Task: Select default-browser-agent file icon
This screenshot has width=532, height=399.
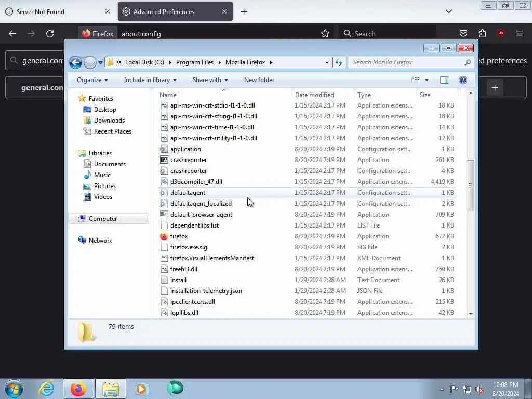Action: pyautogui.click(x=164, y=215)
